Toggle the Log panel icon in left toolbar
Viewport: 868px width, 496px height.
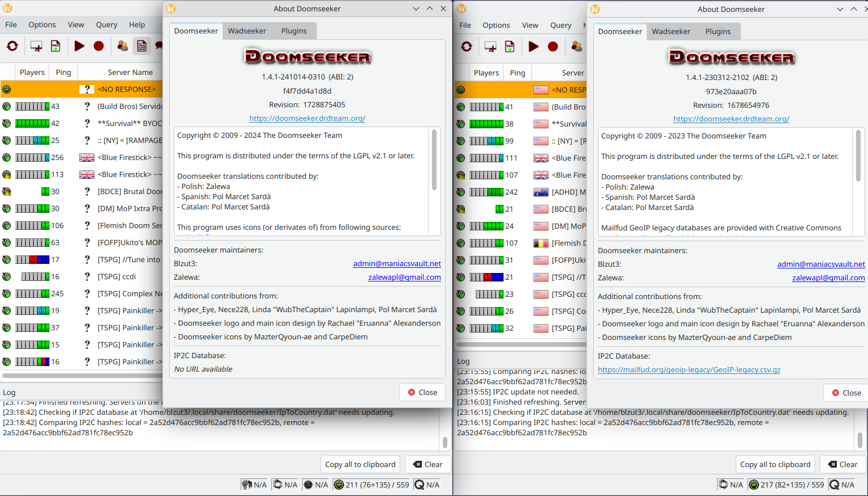point(142,47)
